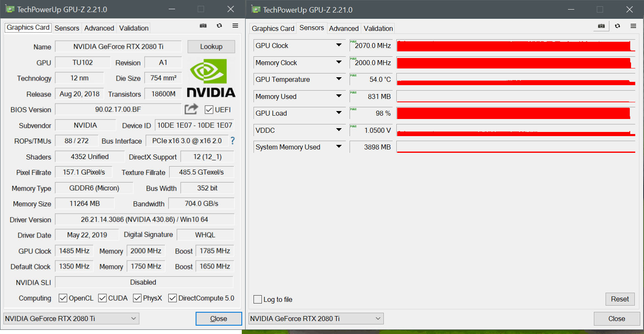Image resolution: width=644 pixels, height=334 pixels.
Task: Click the BIOS Version field 90.02.17.00.BF
Action: (x=118, y=109)
